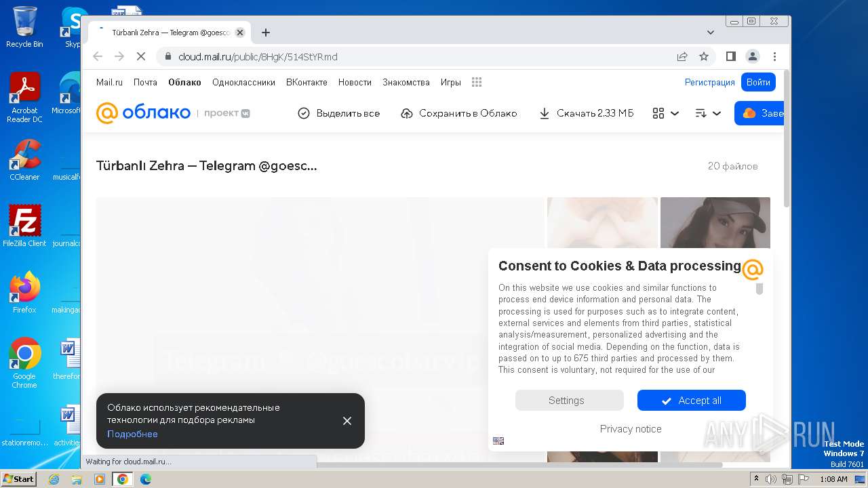Image resolution: width=868 pixels, height=488 pixels.
Task: Click Подробнее link in notice
Action: pos(132,434)
